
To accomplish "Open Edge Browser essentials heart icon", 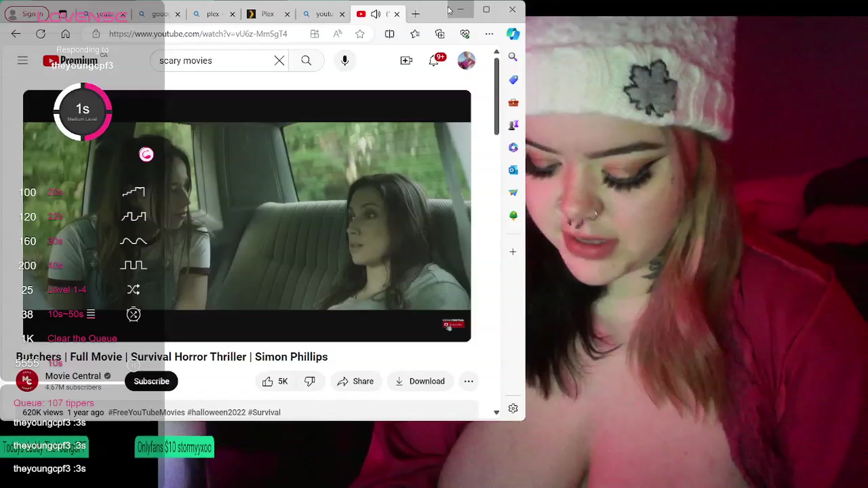I will [465, 34].
